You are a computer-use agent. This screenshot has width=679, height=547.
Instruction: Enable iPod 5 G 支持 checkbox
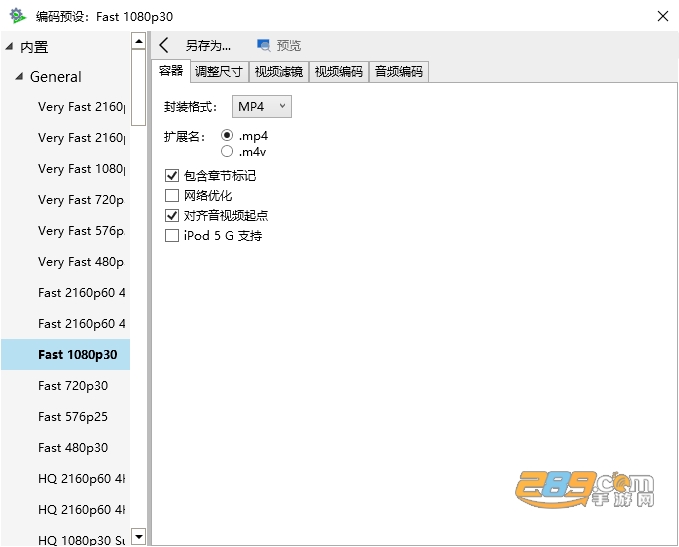coord(172,236)
